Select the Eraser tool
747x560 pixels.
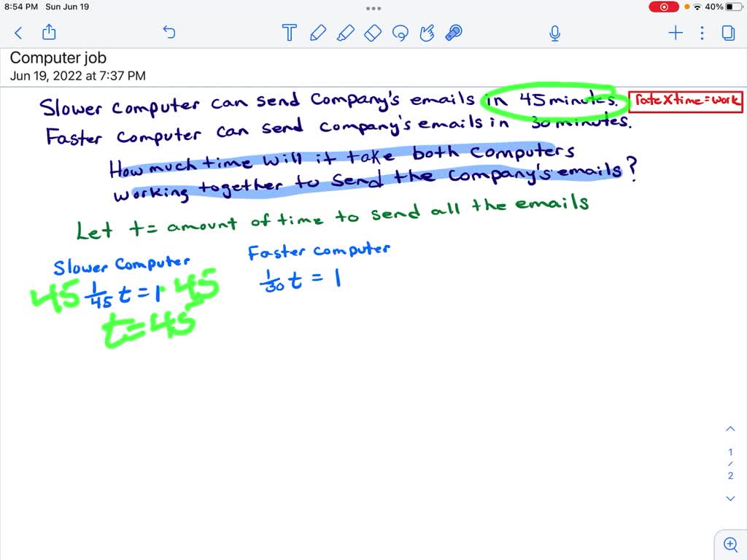(372, 33)
